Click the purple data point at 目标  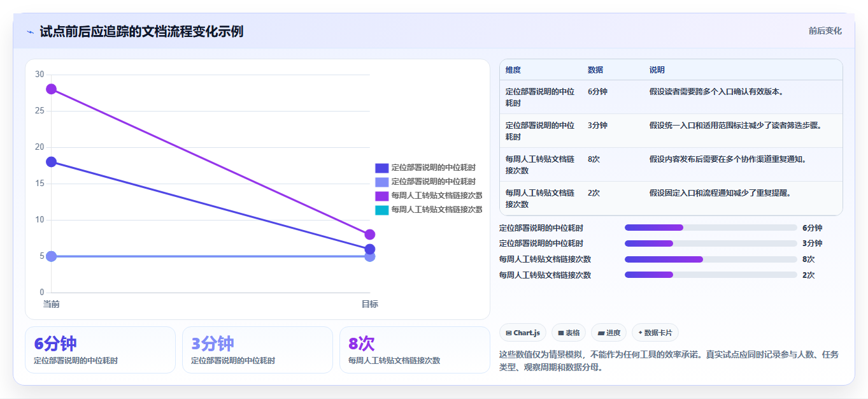(370, 235)
